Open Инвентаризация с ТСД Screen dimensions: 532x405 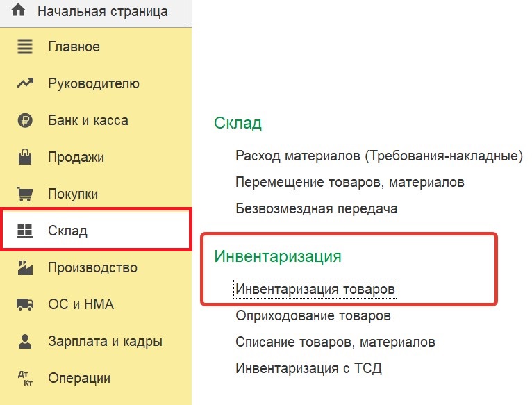coord(309,368)
